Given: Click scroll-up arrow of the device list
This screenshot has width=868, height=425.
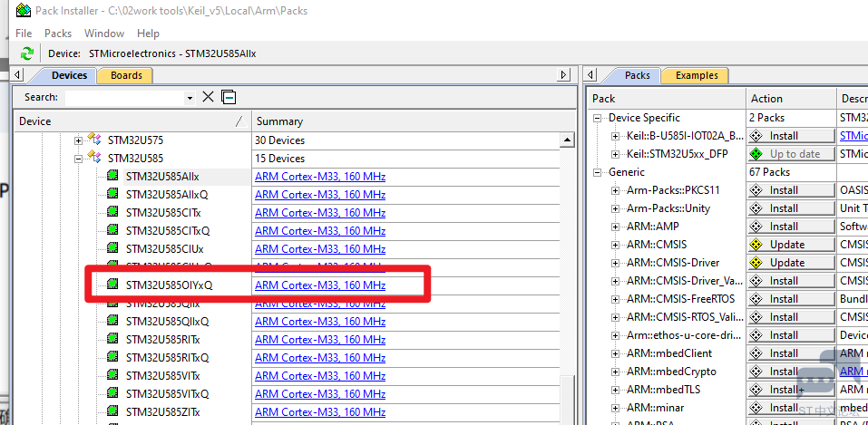Looking at the screenshot, I should coord(567,140).
